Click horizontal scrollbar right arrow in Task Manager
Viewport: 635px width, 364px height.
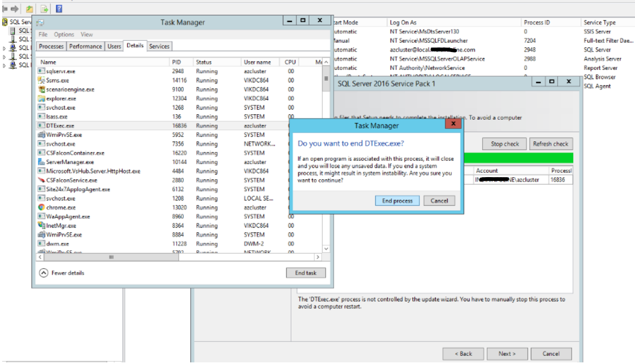[x=318, y=257]
